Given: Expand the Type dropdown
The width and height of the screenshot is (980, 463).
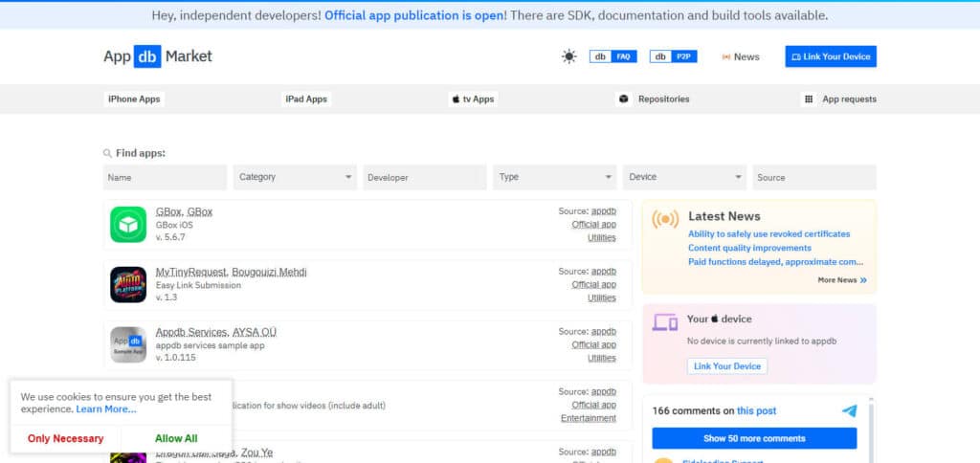Looking at the screenshot, I should pos(555,178).
